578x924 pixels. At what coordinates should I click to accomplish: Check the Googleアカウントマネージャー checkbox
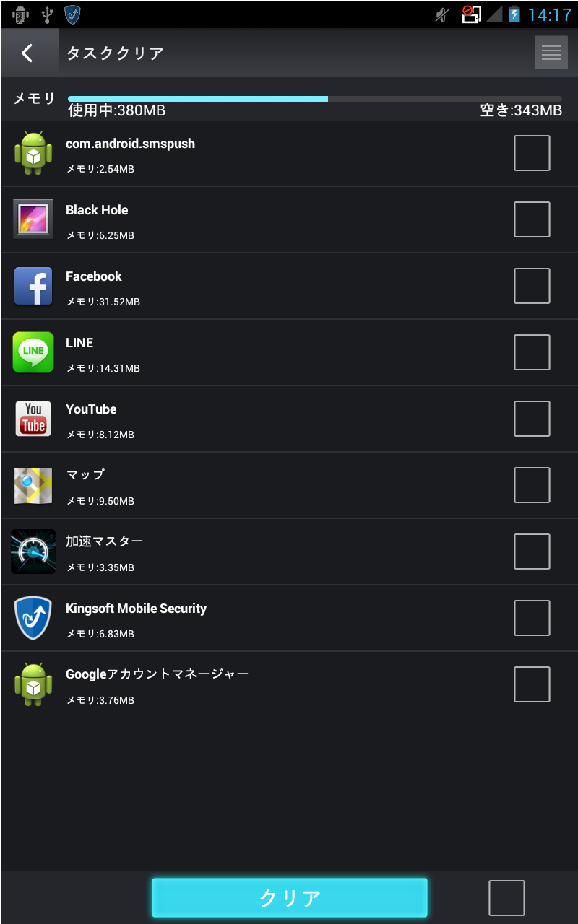pyautogui.click(x=532, y=684)
